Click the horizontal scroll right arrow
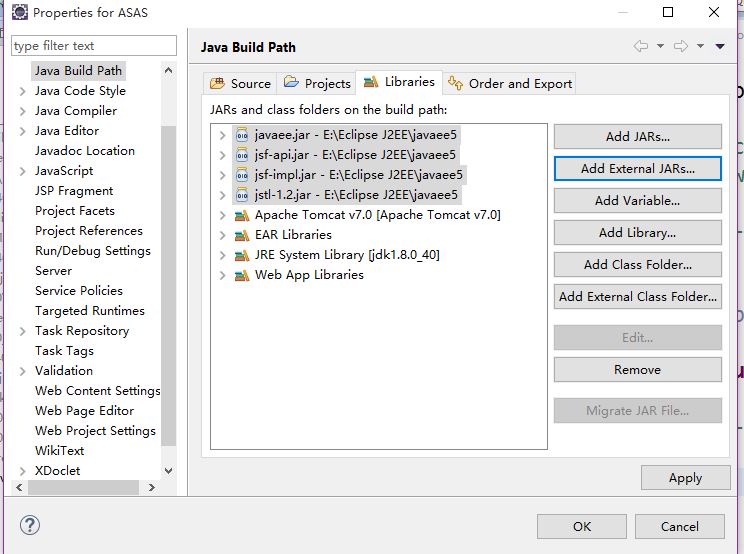744x554 pixels. (x=151, y=488)
